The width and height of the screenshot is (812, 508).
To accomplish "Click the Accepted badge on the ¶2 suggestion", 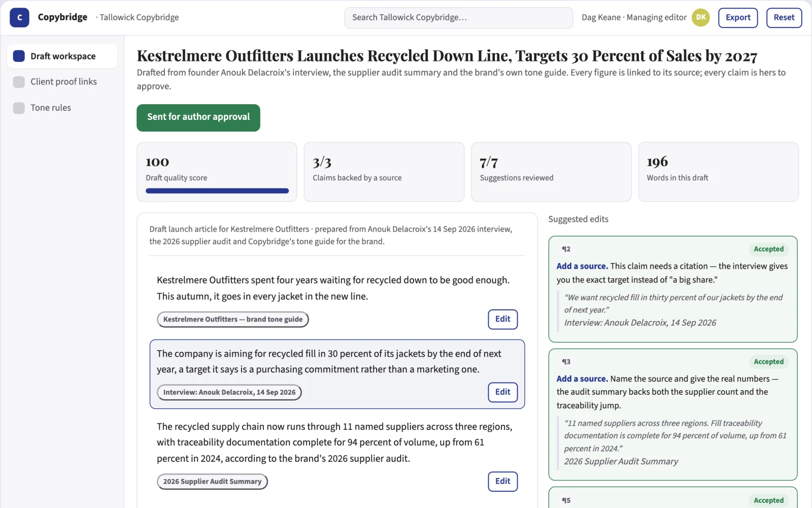I will 768,249.
